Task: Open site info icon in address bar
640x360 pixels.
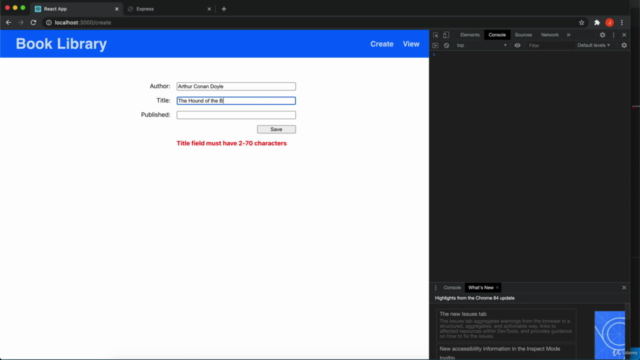Action: [x=49, y=22]
